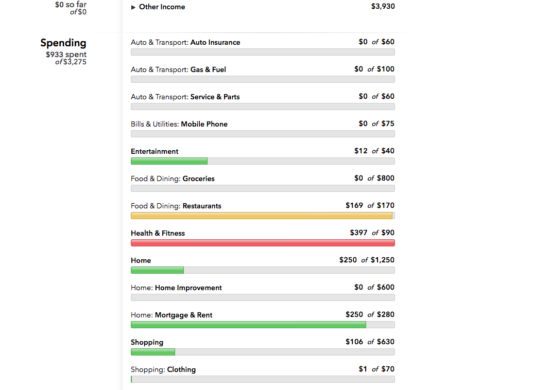Click the Spending section heading
This screenshot has width=550, height=390.
[x=63, y=43]
